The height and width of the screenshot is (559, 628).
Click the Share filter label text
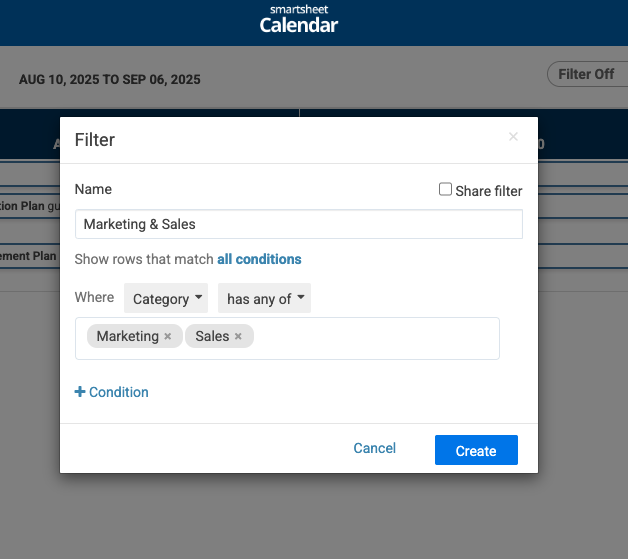pyautogui.click(x=489, y=191)
